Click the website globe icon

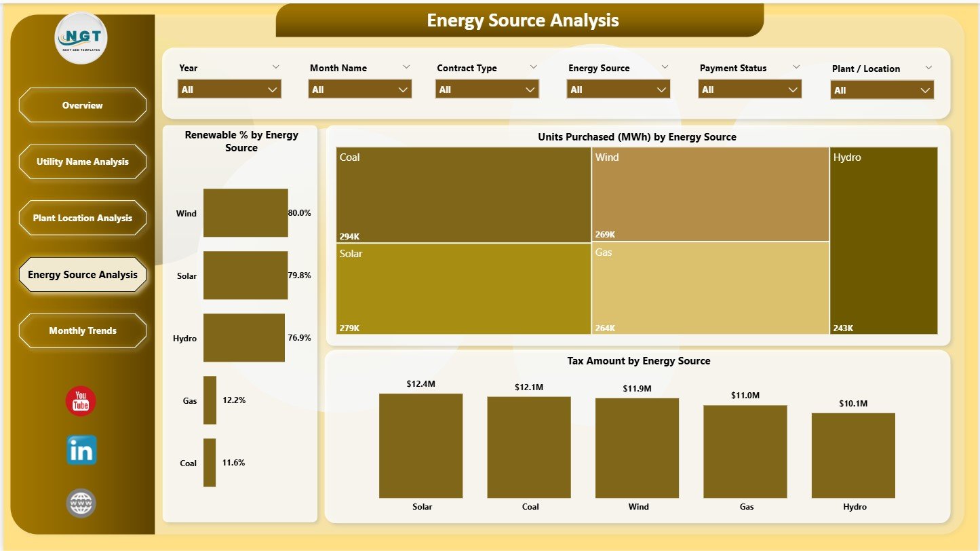coord(80,503)
